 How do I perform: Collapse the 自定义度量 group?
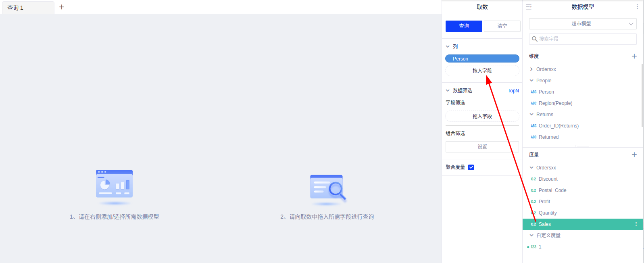531,235
